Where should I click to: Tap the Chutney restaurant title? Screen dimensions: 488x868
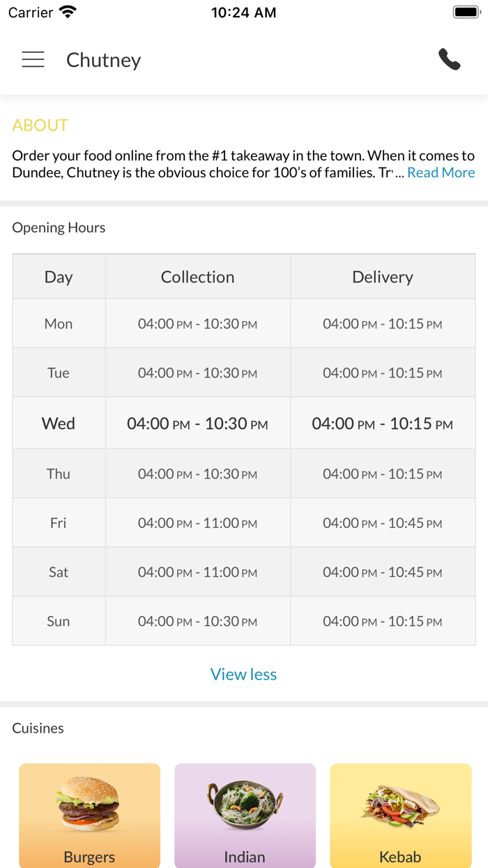[104, 61]
